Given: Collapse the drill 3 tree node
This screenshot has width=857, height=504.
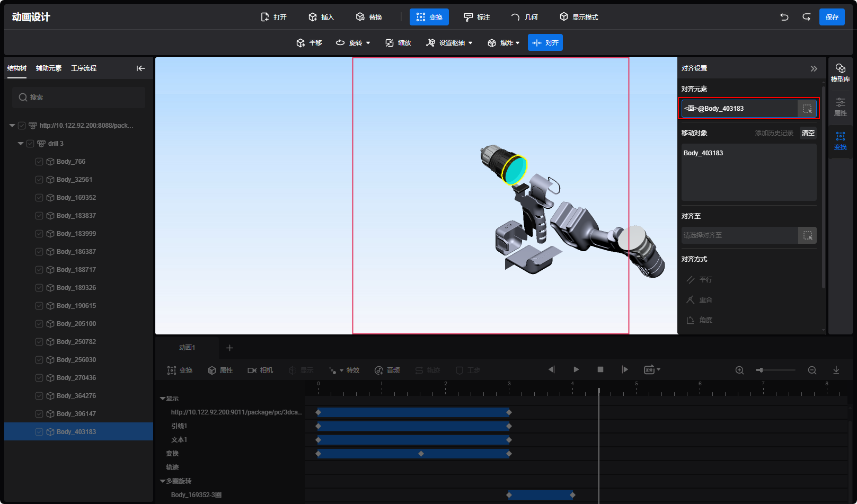Looking at the screenshot, I should 21,144.
